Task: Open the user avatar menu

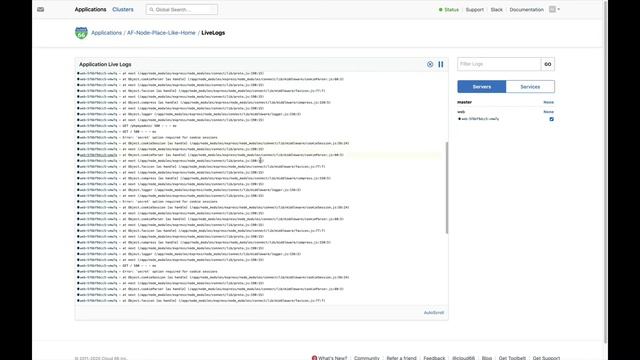Action: pyautogui.click(x=554, y=9)
